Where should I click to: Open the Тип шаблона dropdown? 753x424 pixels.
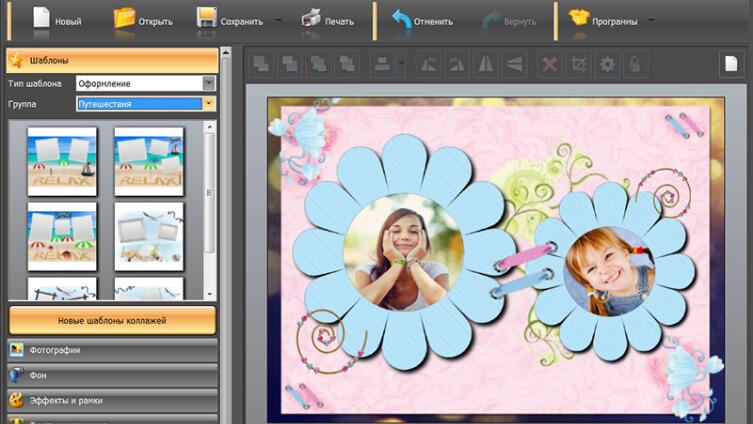point(208,83)
